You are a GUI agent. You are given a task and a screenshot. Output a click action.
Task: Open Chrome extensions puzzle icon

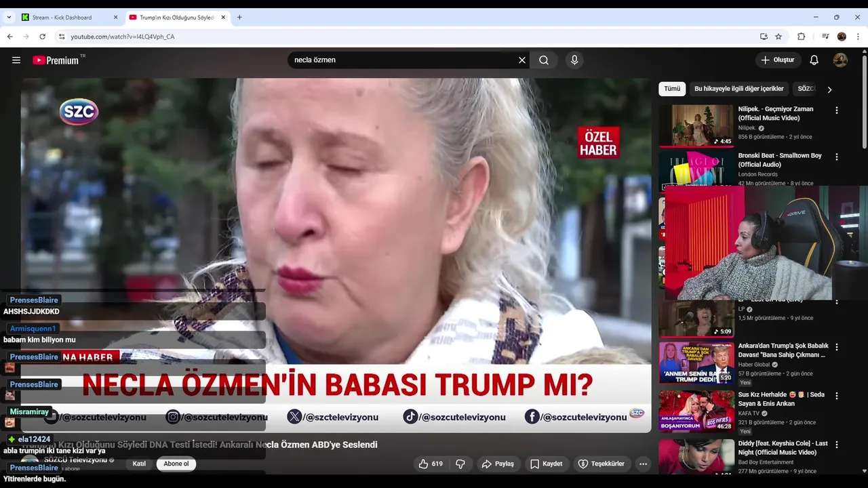pos(801,37)
